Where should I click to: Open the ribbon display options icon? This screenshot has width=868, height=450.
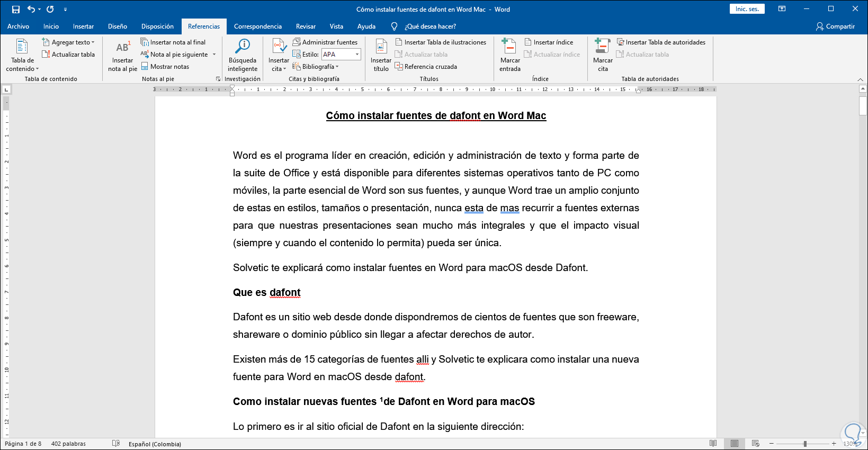tap(782, 9)
